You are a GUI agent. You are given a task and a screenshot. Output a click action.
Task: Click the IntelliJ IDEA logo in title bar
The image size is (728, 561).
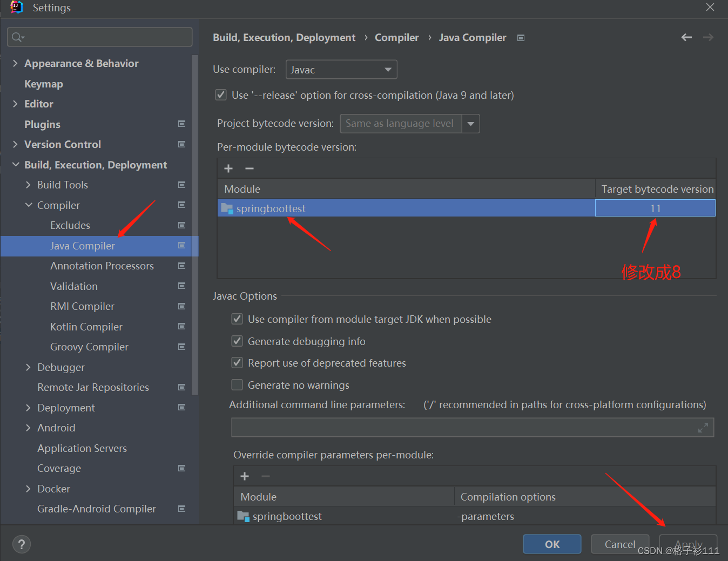click(17, 8)
